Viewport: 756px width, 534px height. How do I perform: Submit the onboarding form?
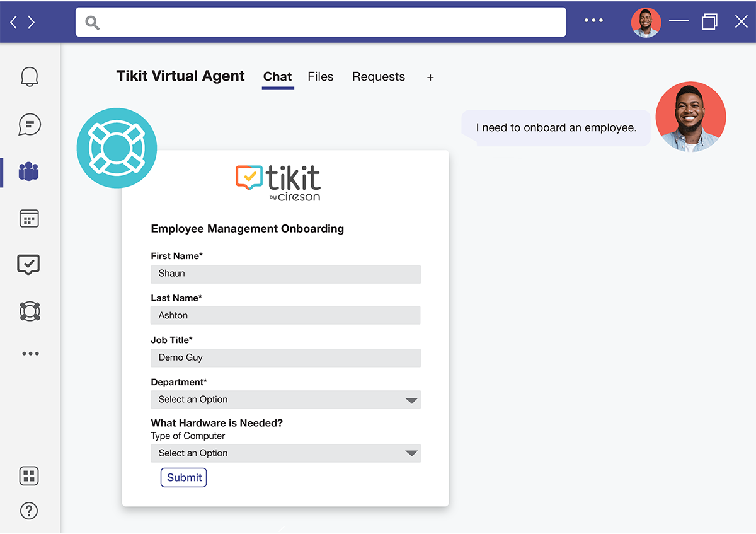click(184, 478)
